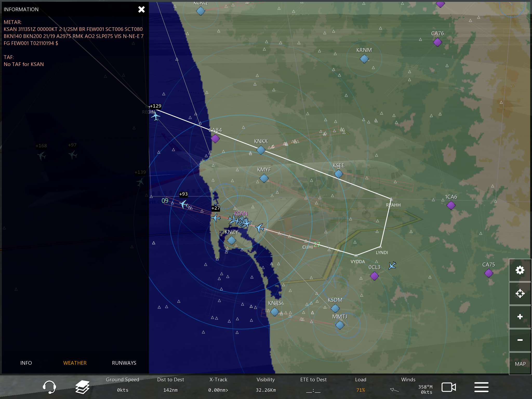Image resolution: width=532 pixels, height=399 pixels.
Task: Select the KSEE airport marker
Action: click(338, 174)
